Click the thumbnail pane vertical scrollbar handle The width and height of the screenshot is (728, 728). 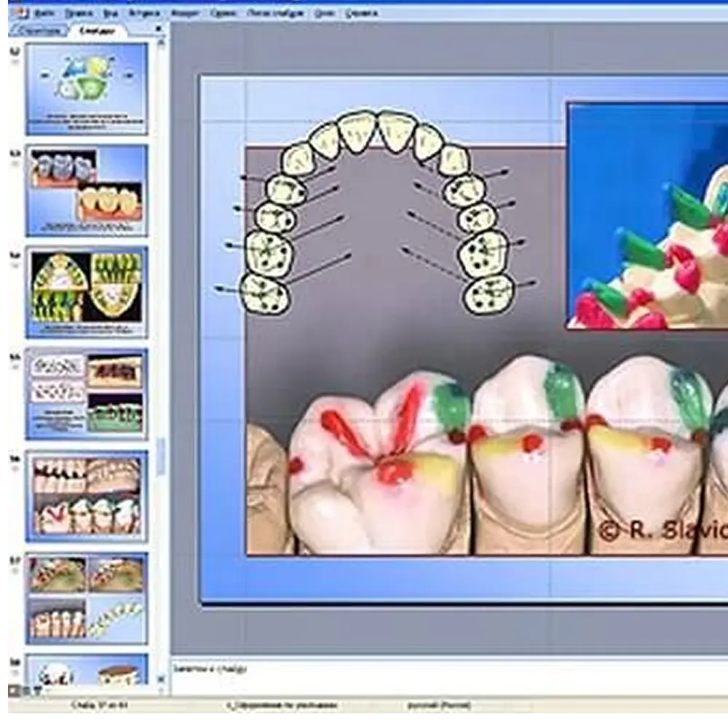pyautogui.click(x=161, y=456)
